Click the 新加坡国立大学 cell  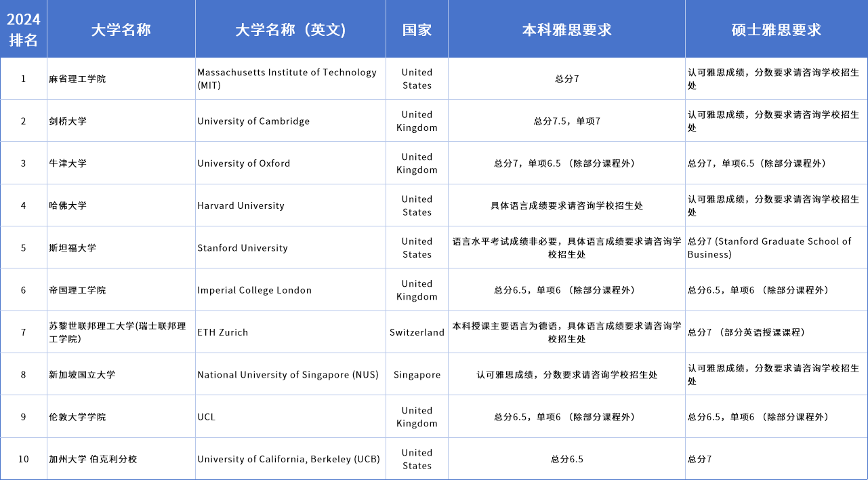tap(121, 374)
